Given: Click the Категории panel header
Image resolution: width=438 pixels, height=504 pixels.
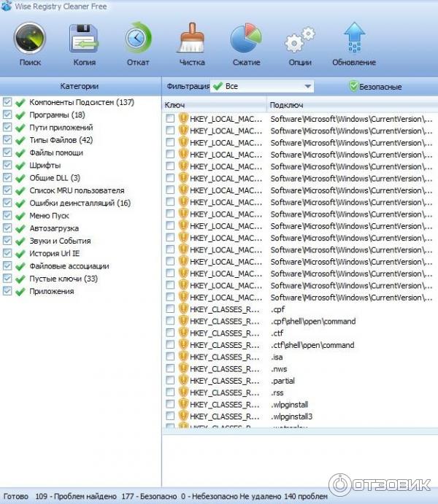Looking at the screenshot, I should 80,86.
